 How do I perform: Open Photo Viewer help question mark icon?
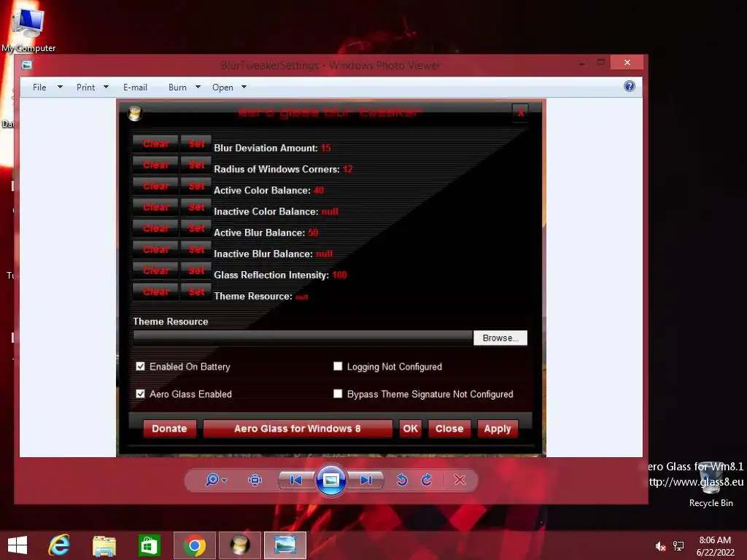pos(630,86)
